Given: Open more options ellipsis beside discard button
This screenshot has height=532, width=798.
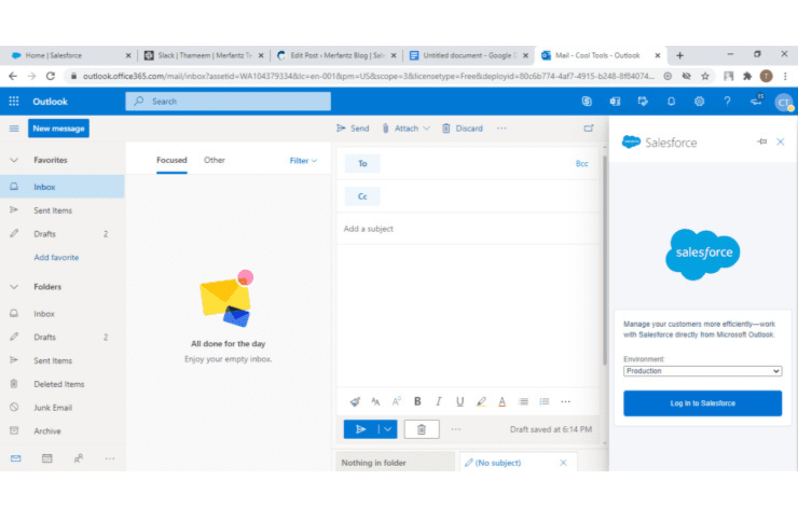Looking at the screenshot, I should coord(456,429).
